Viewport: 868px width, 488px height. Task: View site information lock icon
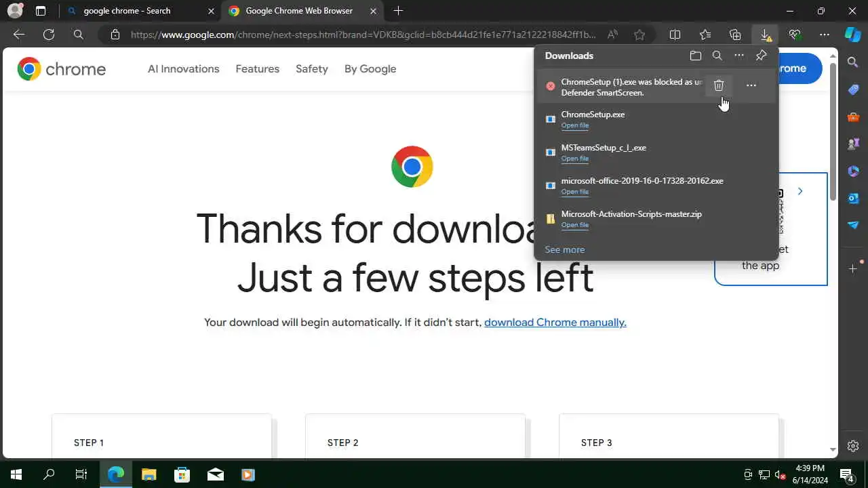coord(115,35)
